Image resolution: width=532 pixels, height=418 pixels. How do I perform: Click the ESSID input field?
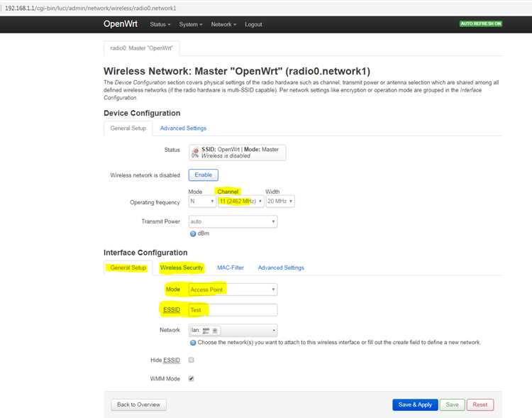tap(233, 310)
